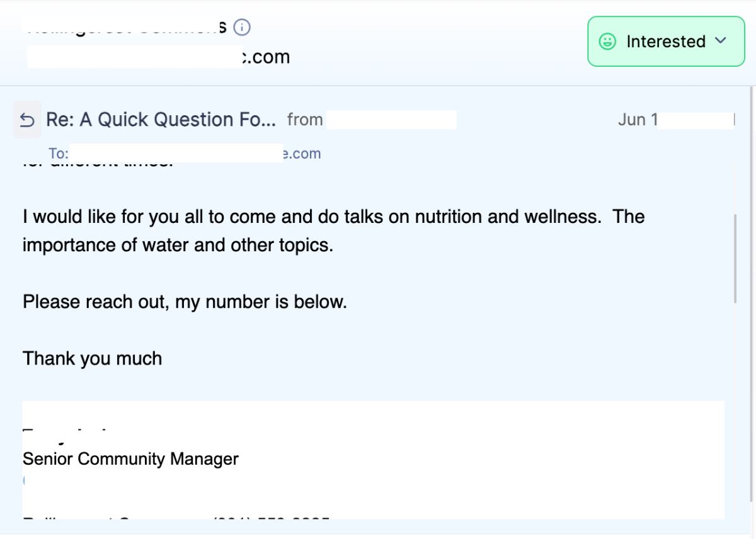
Task: Click the 'Jun 1' message date
Action: coord(638,120)
